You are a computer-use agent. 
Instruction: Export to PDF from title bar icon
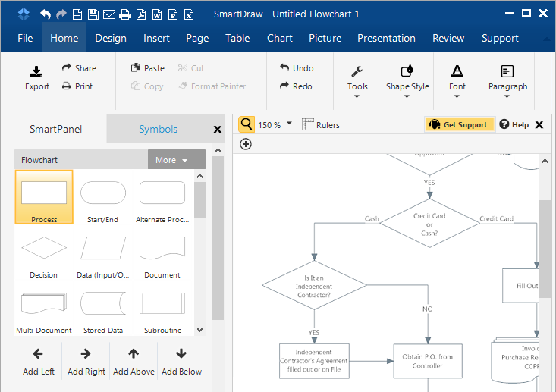pos(141,14)
